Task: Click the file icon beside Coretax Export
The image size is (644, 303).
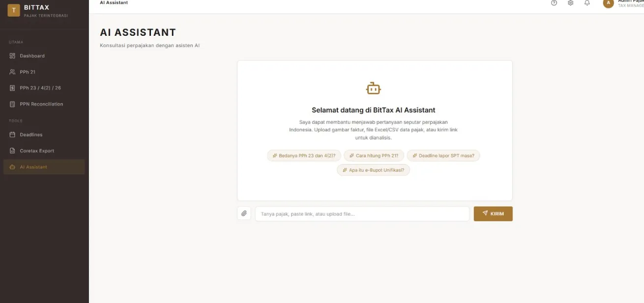Action: tap(12, 151)
